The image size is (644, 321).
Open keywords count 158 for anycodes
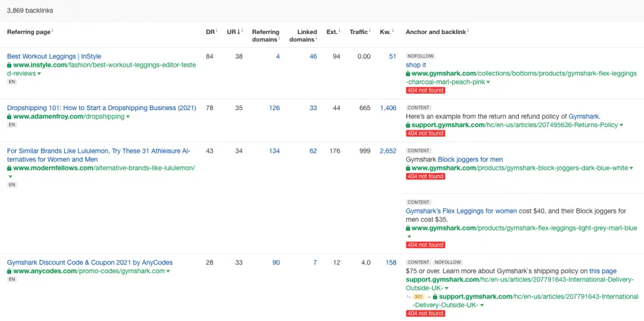coord(391,262)
